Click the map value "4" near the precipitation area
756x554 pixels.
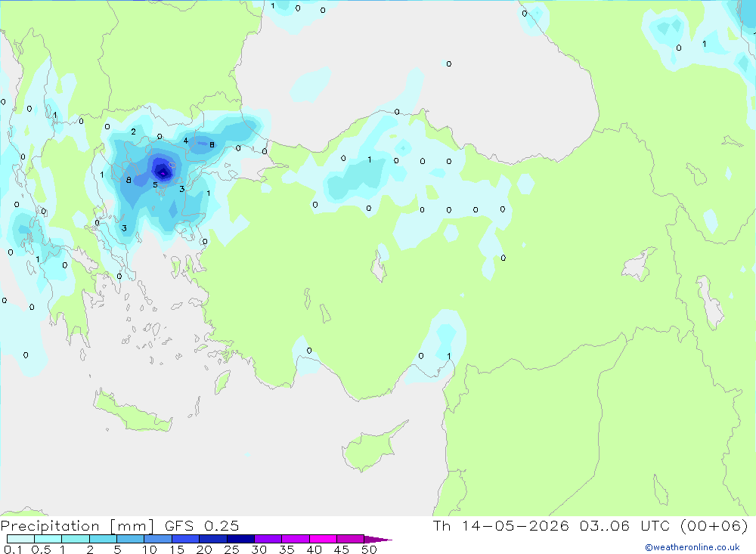click(186, 141)
